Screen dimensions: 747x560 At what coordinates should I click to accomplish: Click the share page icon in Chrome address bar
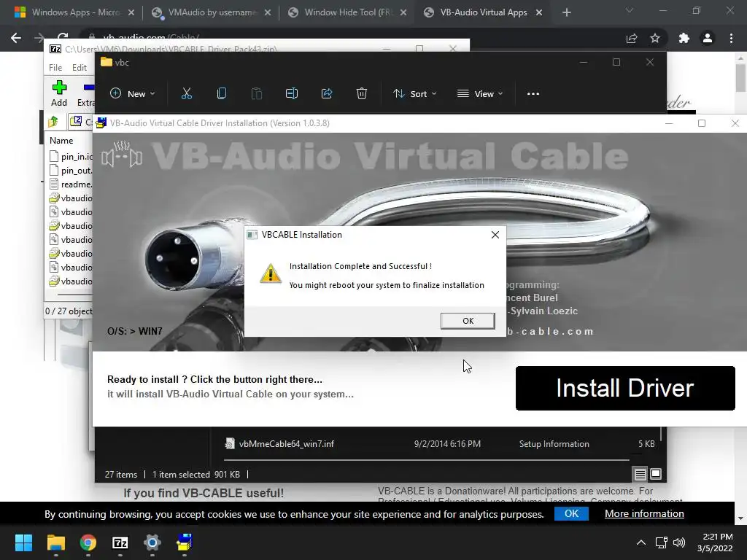(632, 38)
